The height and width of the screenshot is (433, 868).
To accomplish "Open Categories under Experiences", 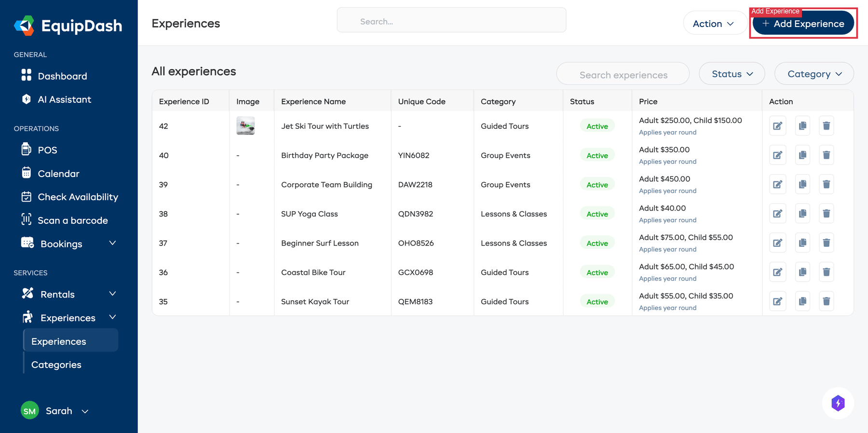I will point(56,365).
